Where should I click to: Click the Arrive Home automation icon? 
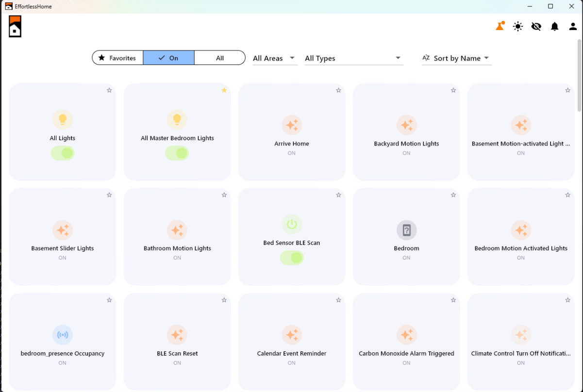click(292, 125)
